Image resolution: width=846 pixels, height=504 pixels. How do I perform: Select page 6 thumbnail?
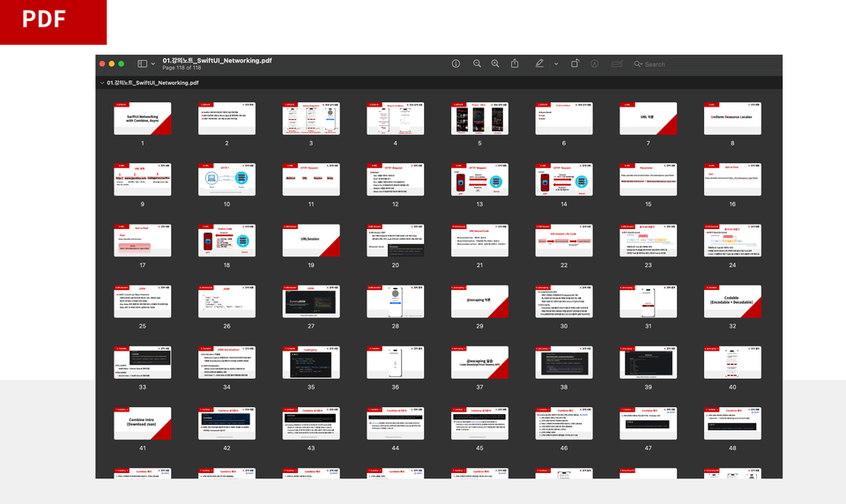[564, 118]
